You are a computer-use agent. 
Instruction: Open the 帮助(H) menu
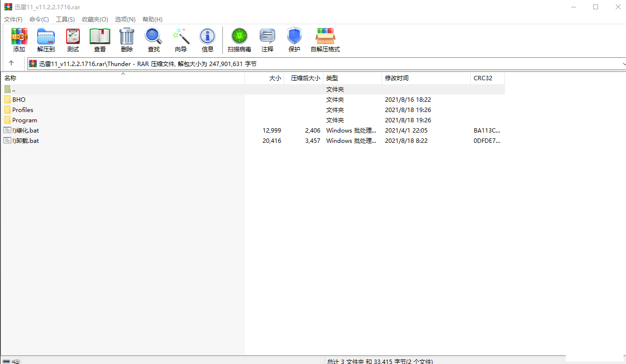coord(152,19)
